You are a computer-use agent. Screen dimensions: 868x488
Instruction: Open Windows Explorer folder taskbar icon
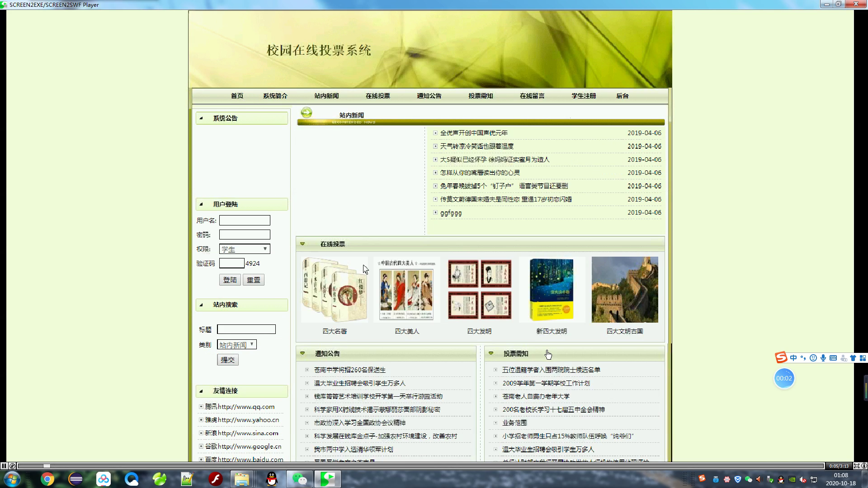[x=242, y=479]
